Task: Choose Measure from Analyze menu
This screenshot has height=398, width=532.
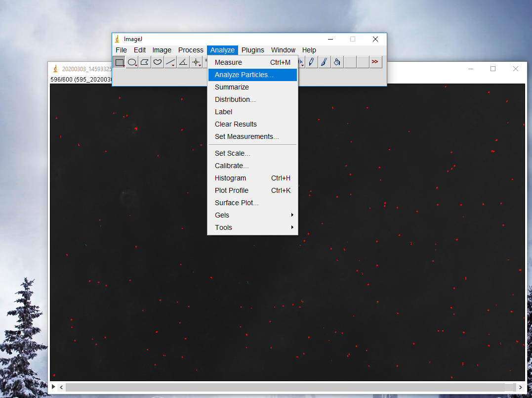Action: [252, 62]
